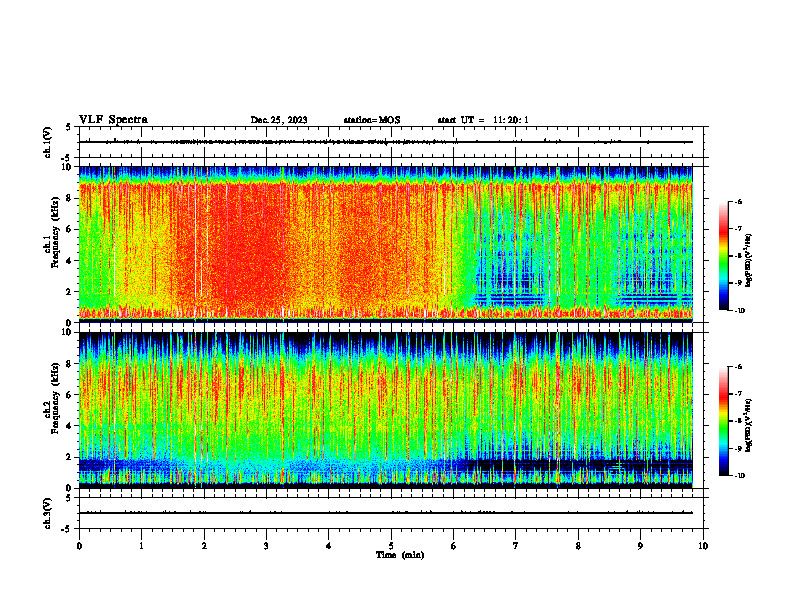This screenshot has height=612, width=792.
Task: Click the ch.1 spectrogram color scale bar
Action: [723, 256]
